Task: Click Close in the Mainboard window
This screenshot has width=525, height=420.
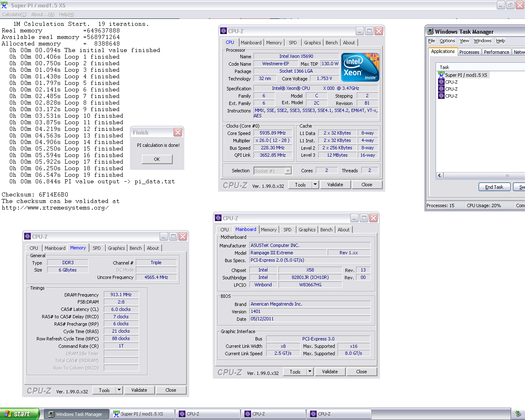Action: (361, 372)
